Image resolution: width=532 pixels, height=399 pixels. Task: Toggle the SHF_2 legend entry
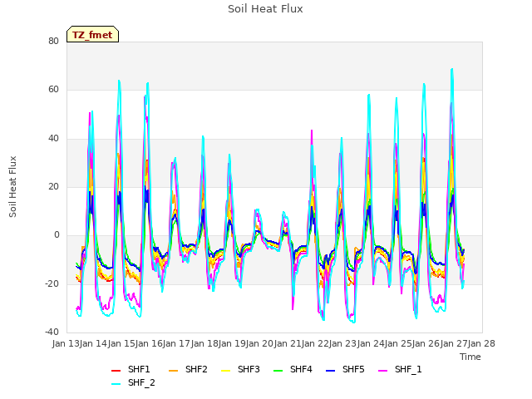tap(133, 382)
